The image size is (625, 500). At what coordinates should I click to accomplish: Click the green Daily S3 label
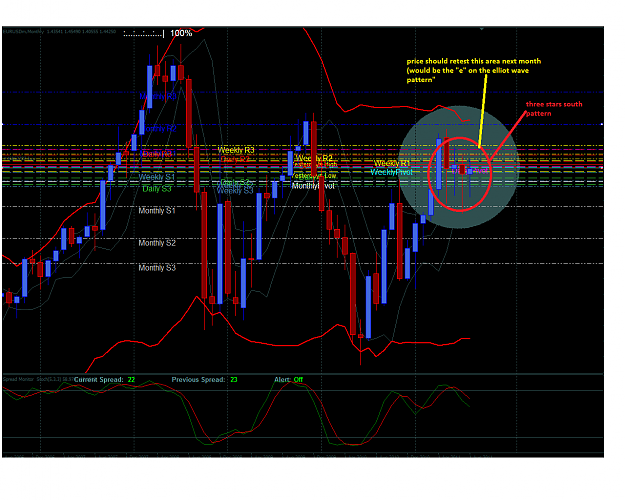click(x=157, y=189)
